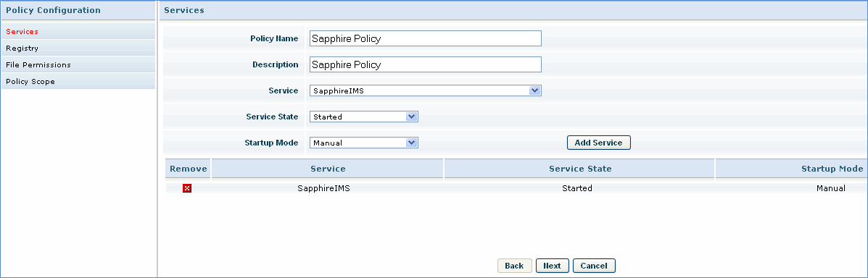Click the Policy Configuration panel title
The width and height of the screenshot is (868, 278).
pyautogui.click(x=53, y=10)
